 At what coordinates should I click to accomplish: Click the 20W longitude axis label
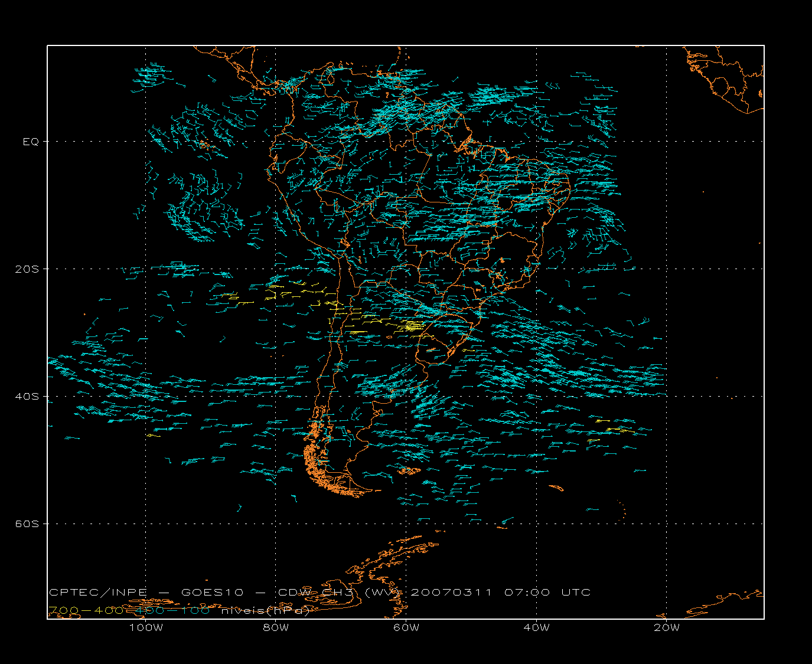click(666, 628)
